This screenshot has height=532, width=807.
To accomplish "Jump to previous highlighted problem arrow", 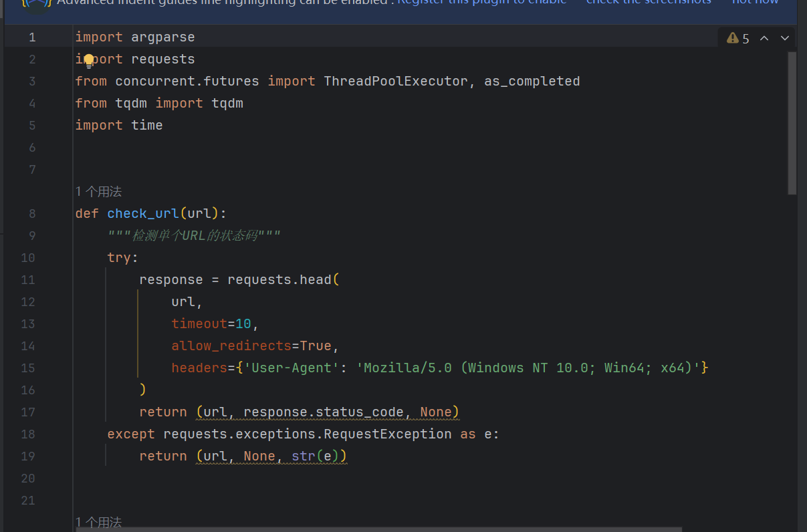I will pyautogui.click(x=764, y=38).
